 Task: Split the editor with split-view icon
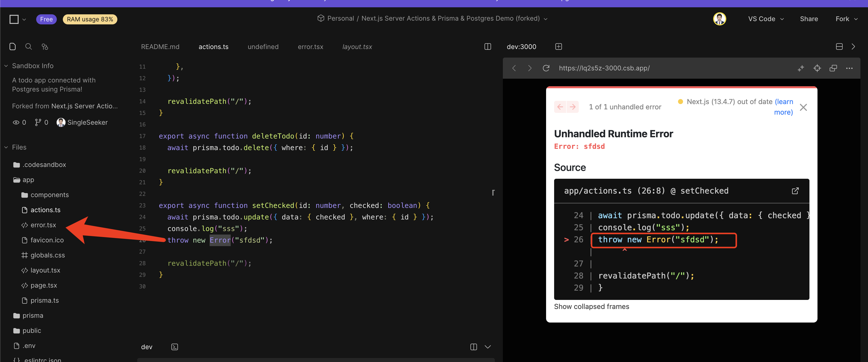coord(487,47)
